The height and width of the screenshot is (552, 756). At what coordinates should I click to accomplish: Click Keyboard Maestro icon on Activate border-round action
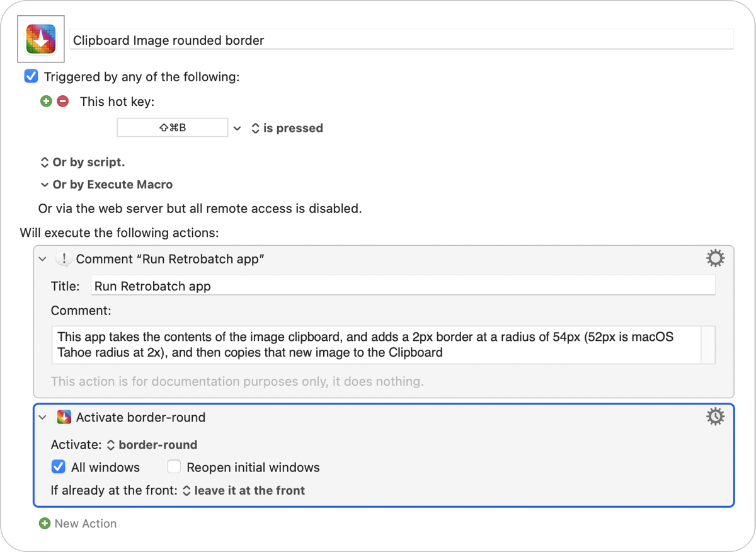pyautogui.click(x=64, y=417)
